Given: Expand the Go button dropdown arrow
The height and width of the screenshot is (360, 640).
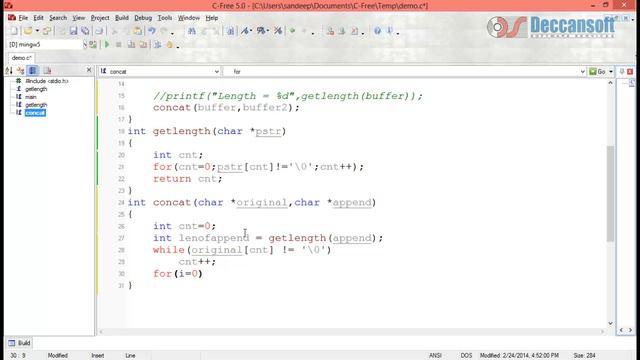Looking at the screenshot, I should tap(611, 71).
